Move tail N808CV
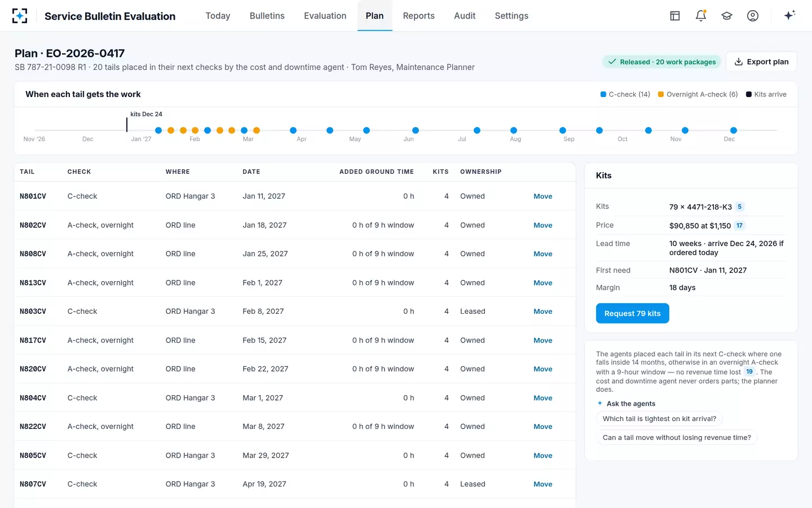 point(543,254)
